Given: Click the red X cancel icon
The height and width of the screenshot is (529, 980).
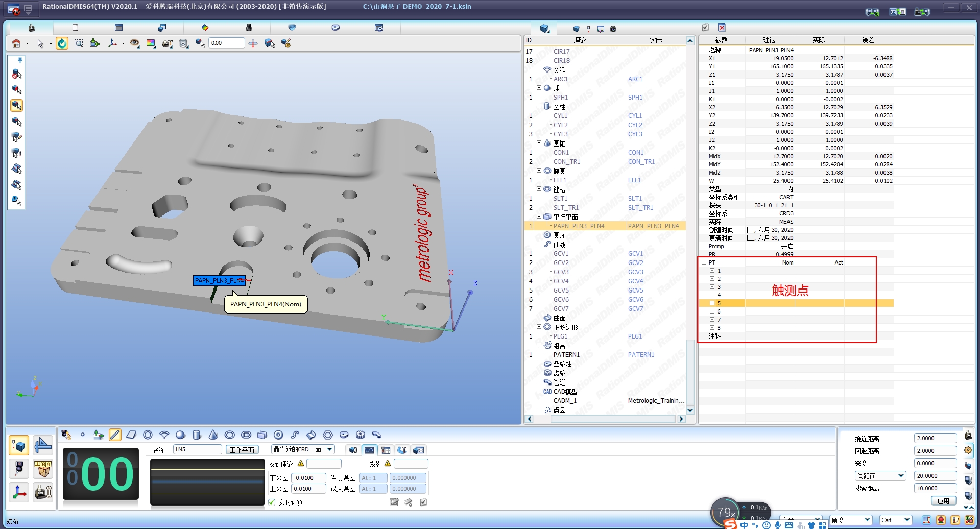Looking at the screenshot, I should tap(722, 28).
